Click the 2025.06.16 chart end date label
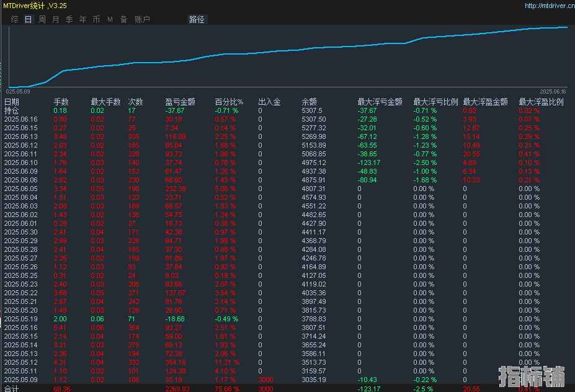 click(x=553, y=92)
